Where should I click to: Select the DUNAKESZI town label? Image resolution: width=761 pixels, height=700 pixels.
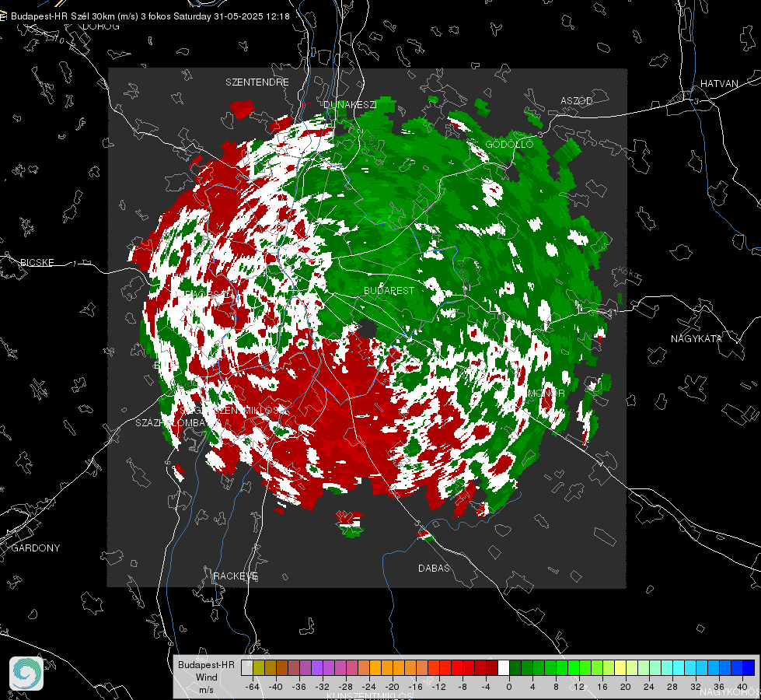[350, 104]
